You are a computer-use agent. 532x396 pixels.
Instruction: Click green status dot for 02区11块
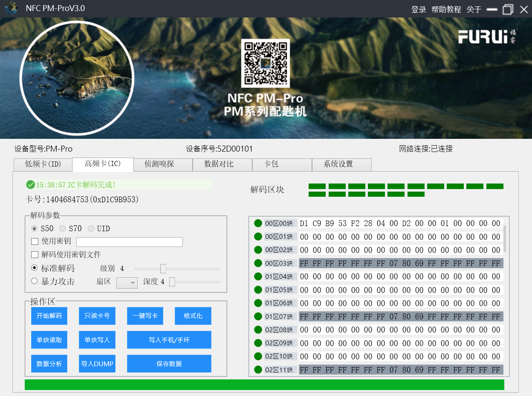pos(258,370)
